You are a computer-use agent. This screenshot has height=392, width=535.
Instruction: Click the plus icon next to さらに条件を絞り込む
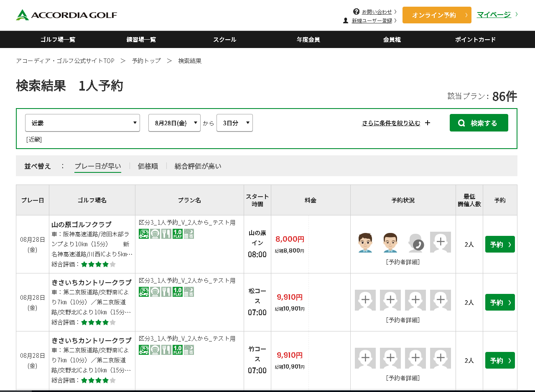[427, 123]
